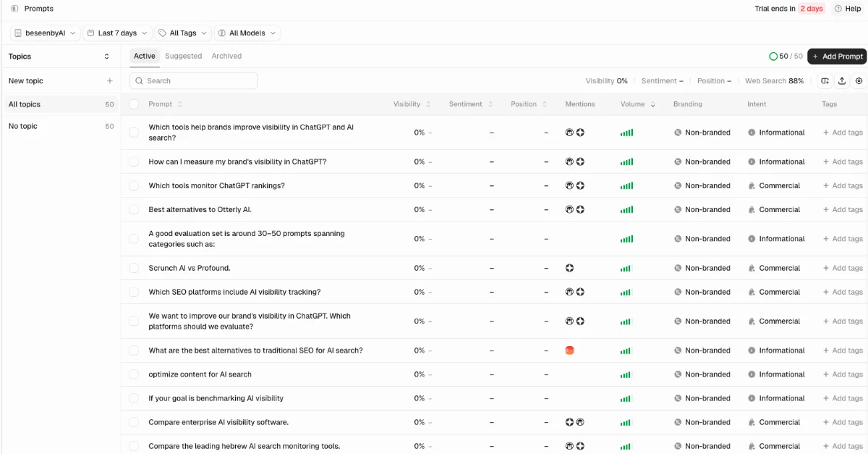The width and height of the screenshot is (868, 454).
Task: Click the volume bars in 'A good evaluation set' row
Action: tap(626, 239)
